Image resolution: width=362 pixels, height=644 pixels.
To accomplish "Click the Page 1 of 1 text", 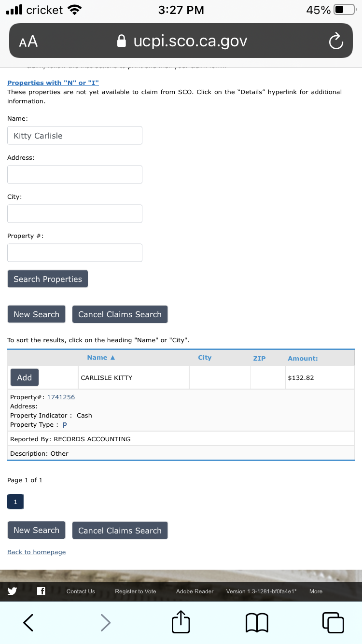I will (25, 480).
